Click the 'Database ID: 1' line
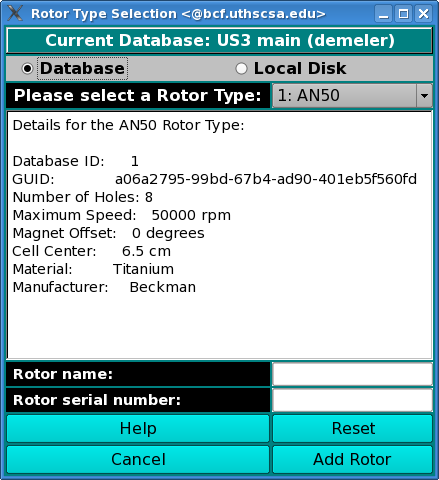Screen dimensions: 439x480 [76, 161]
